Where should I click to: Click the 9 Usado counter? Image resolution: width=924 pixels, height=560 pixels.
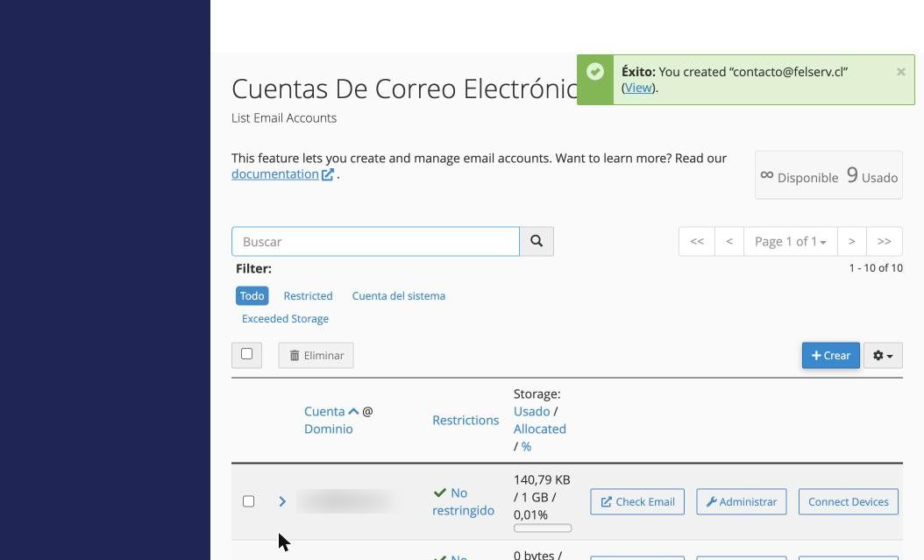(872, 175)
